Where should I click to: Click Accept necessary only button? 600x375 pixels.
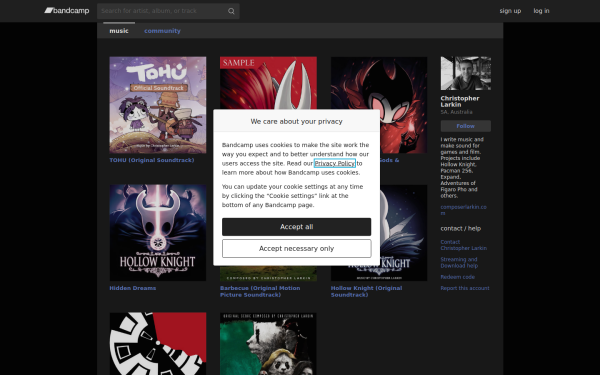(297, 249)
